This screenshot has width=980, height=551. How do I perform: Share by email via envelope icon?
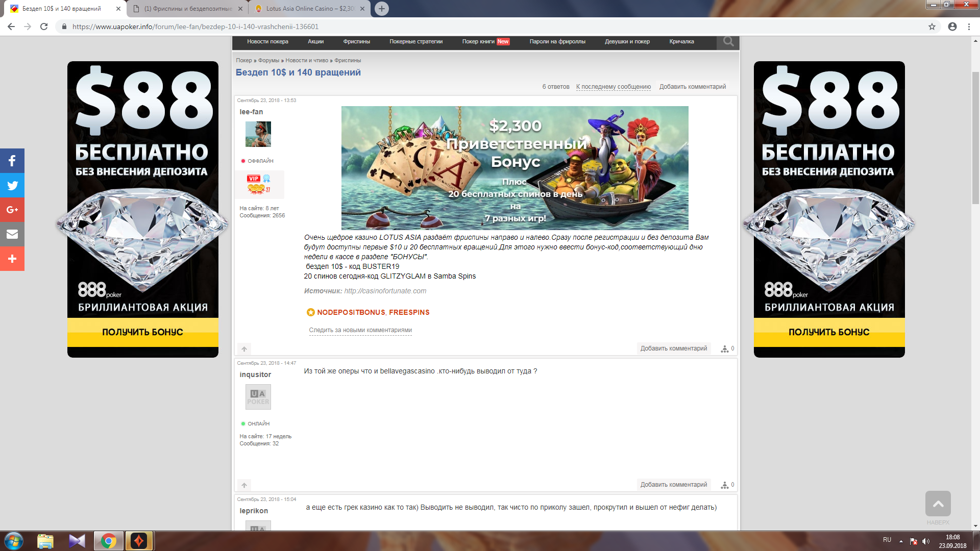[12, 234]
